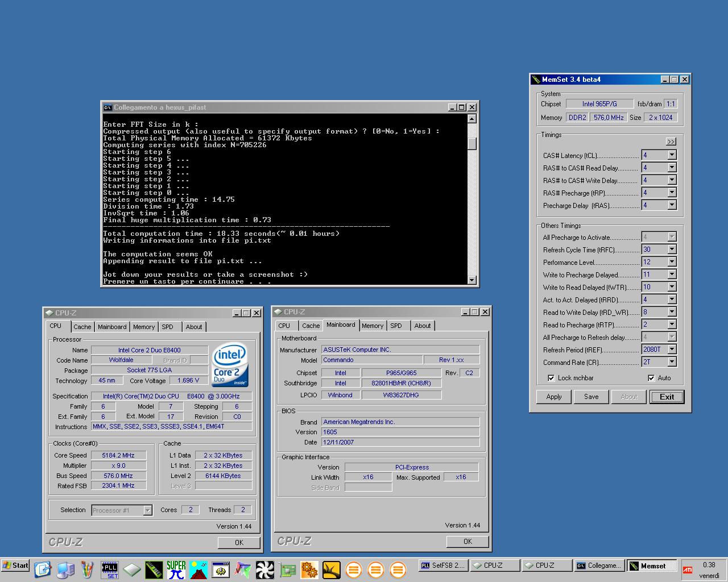Click console scrollbar up arrow
Screen dimensions: 728x582
pos(471,119)
